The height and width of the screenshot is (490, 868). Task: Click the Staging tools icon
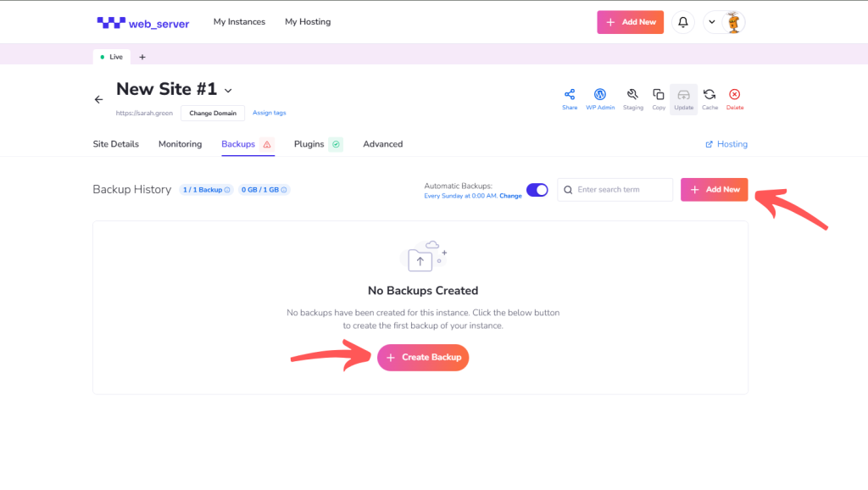click(632, 95)
